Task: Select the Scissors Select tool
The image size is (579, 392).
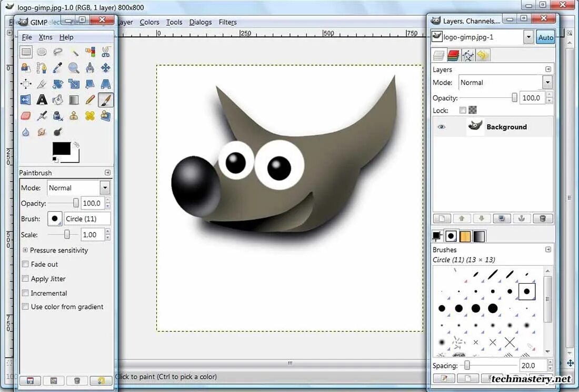Action: tap(106, 52)
